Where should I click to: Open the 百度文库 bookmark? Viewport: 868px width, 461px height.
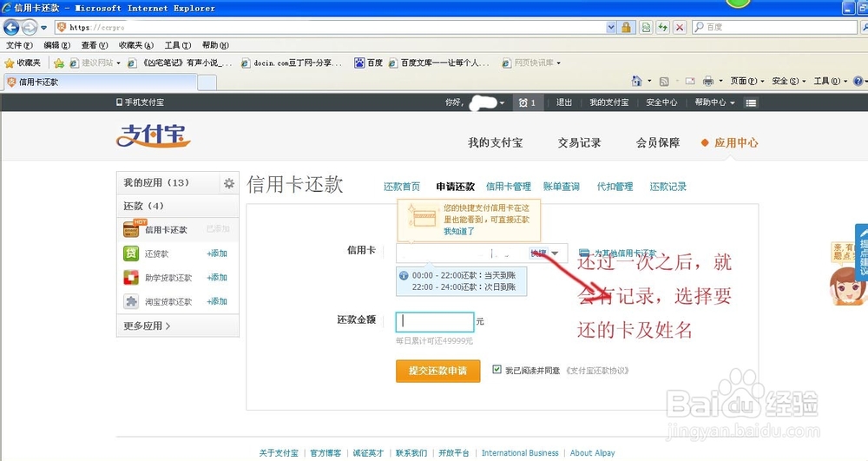438,63
